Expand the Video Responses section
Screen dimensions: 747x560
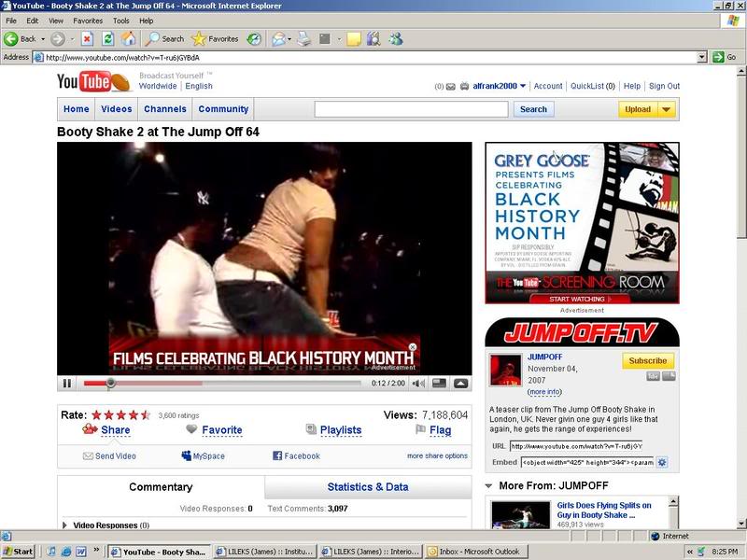(x=64, y=525)
